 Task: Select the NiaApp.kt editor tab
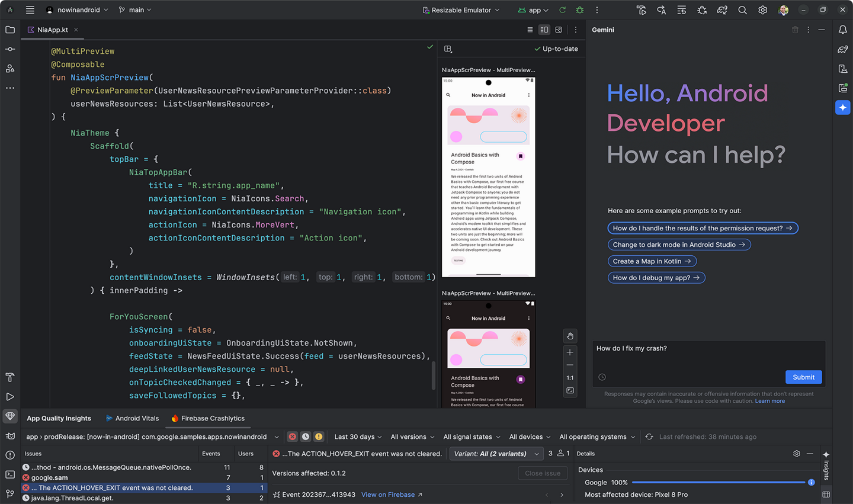(52, 30)
